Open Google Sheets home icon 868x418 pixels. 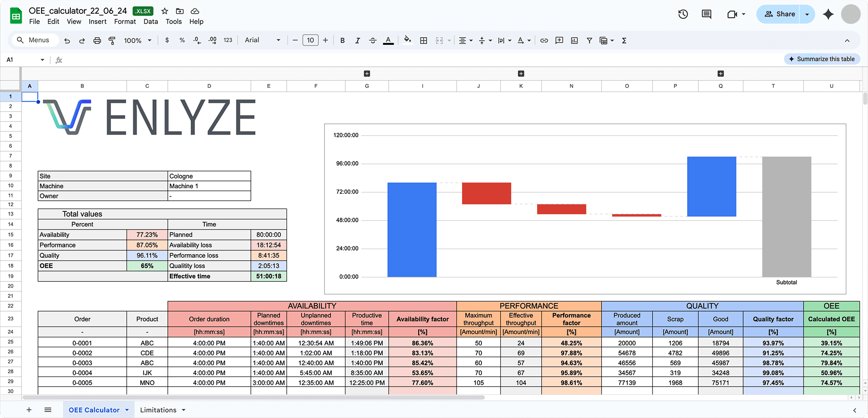16,16
